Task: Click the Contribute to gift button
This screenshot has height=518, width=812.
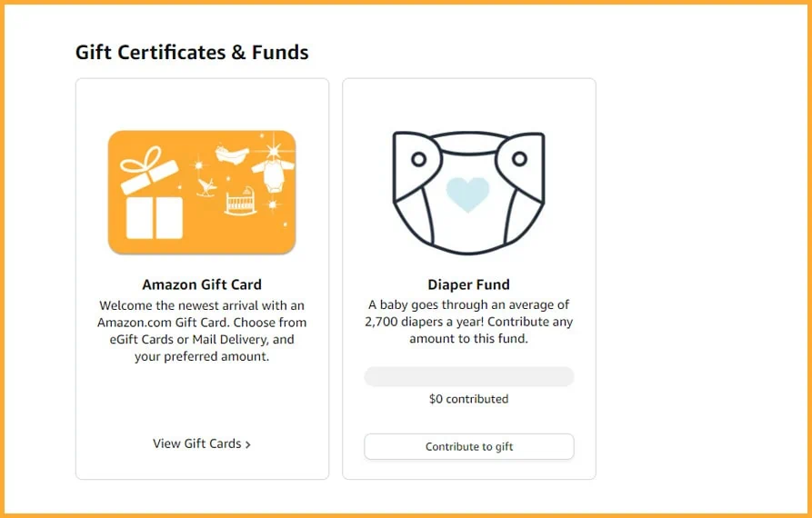Action: 469,446
